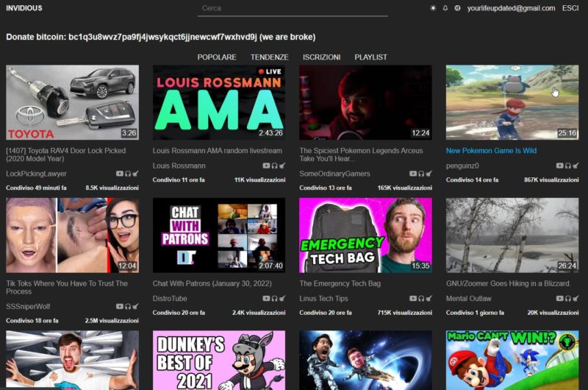Image resolution: width=588 pixels, height=390 pixels.
Task: Toggle the light/dark theme sun icon
Action: click(x=433, y=8)
